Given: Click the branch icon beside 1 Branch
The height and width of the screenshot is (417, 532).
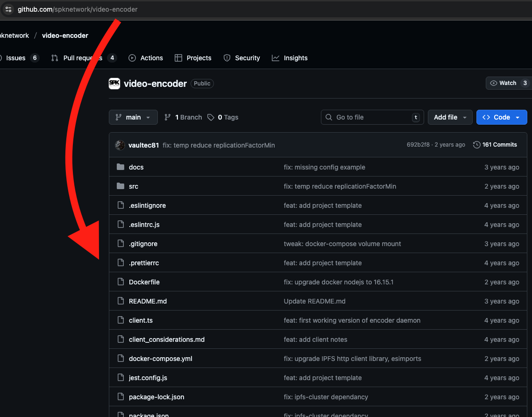Looking at the screenshot, I should (x=168, y=117).
